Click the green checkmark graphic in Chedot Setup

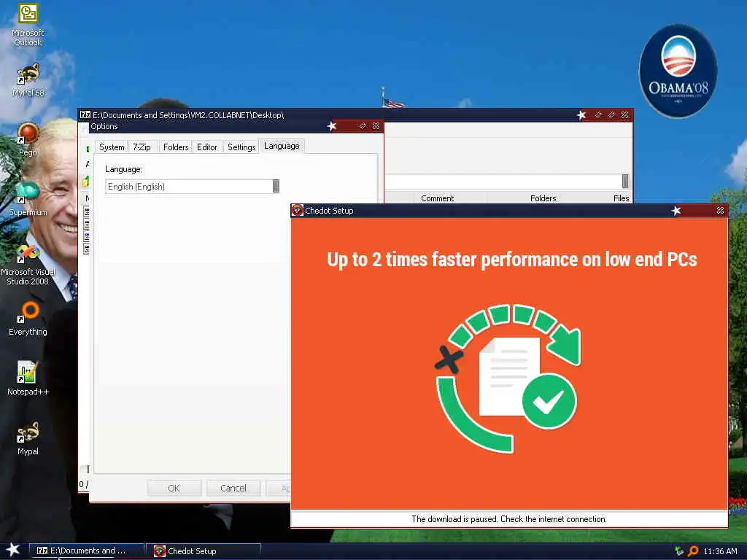549,402
